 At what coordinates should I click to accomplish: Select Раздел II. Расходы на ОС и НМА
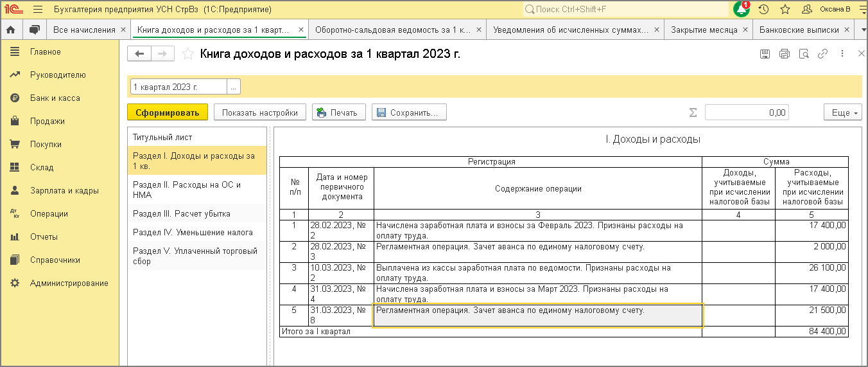(196, 190)
